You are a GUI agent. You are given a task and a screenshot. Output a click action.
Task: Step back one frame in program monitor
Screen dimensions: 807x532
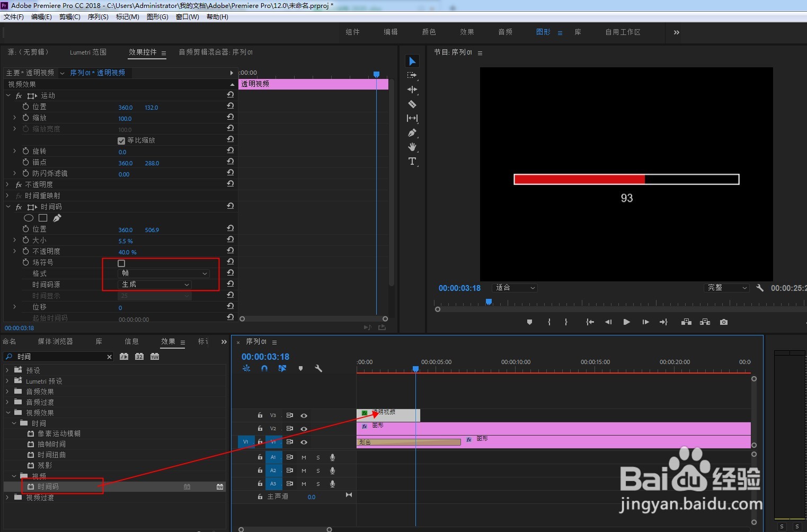pyautogui.click(x=608, y=322)
